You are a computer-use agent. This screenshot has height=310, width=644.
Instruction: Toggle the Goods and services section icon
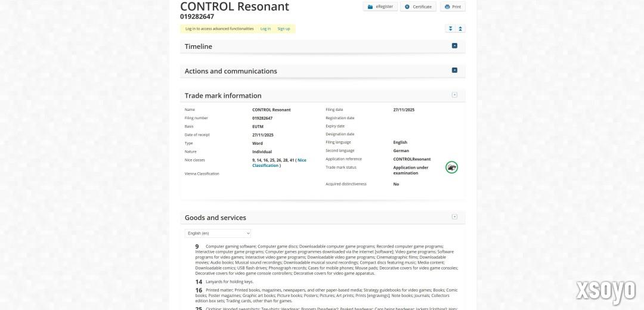click(454, 217)
